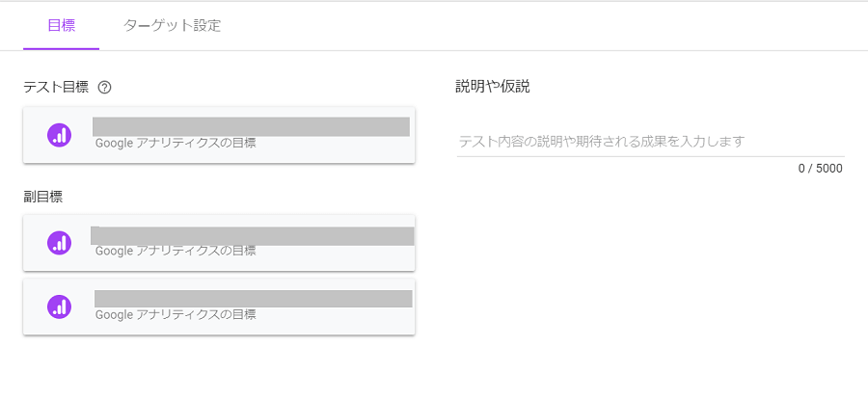Select the bottom 副目標 card

[x=219, y=307]
